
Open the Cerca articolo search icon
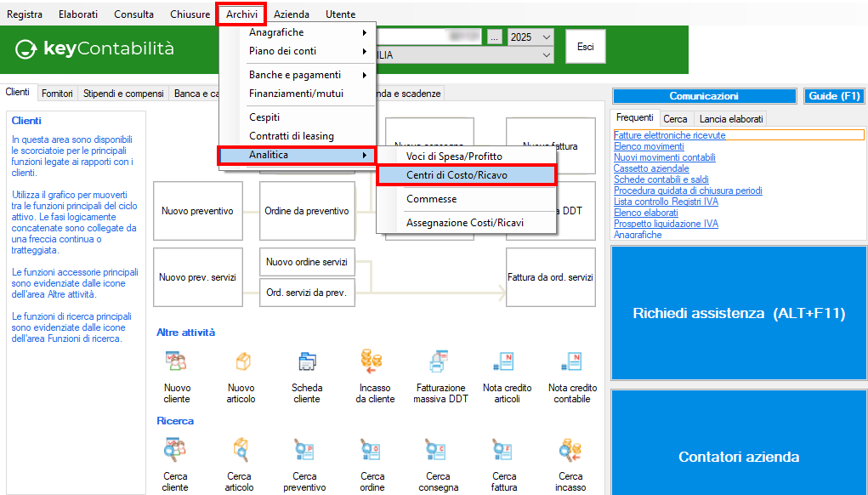(241, 451)
